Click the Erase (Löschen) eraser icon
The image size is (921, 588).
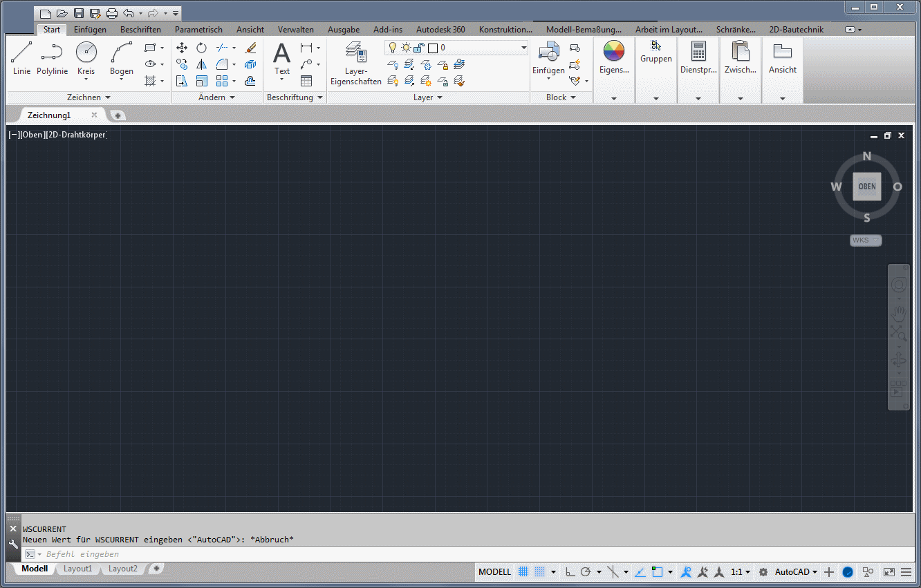pos(250,48)
